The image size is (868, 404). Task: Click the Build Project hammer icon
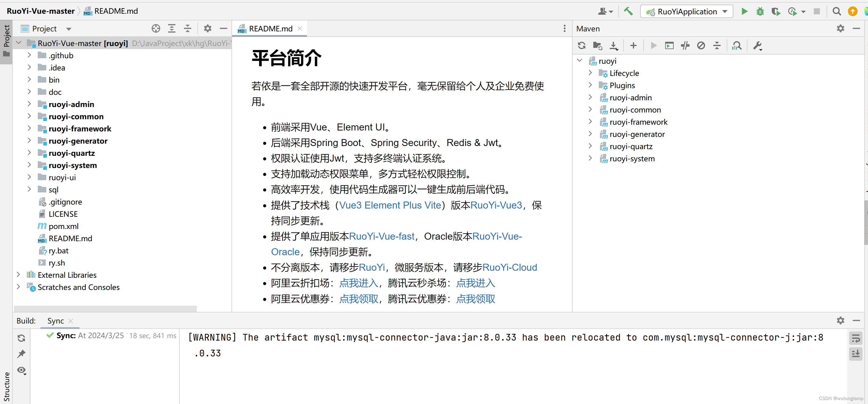628,12
